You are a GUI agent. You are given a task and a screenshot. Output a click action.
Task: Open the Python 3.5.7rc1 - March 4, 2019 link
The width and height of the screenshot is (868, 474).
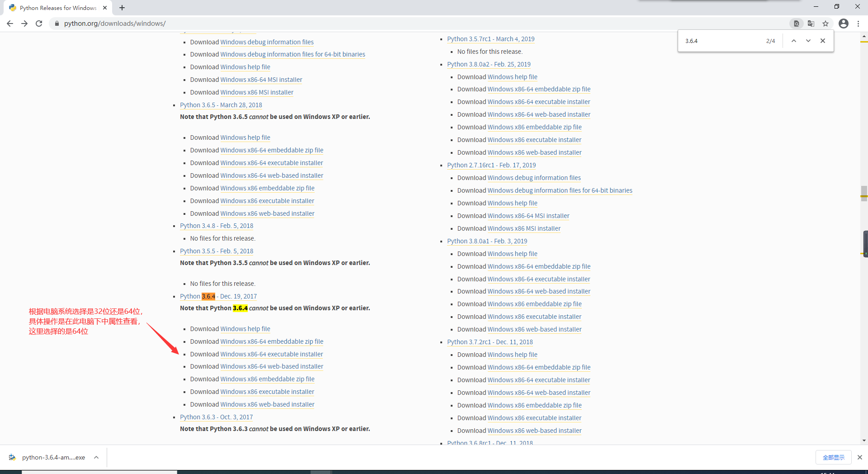click(x=491, y=39)
